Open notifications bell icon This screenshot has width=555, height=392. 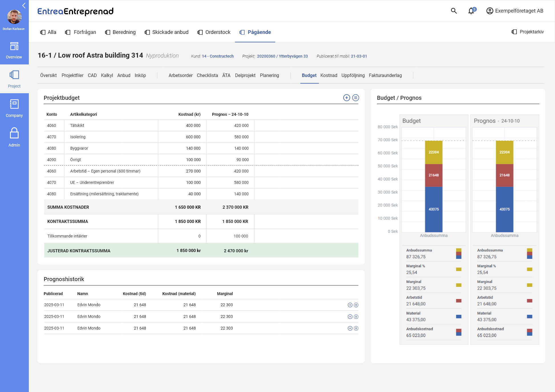471,11
